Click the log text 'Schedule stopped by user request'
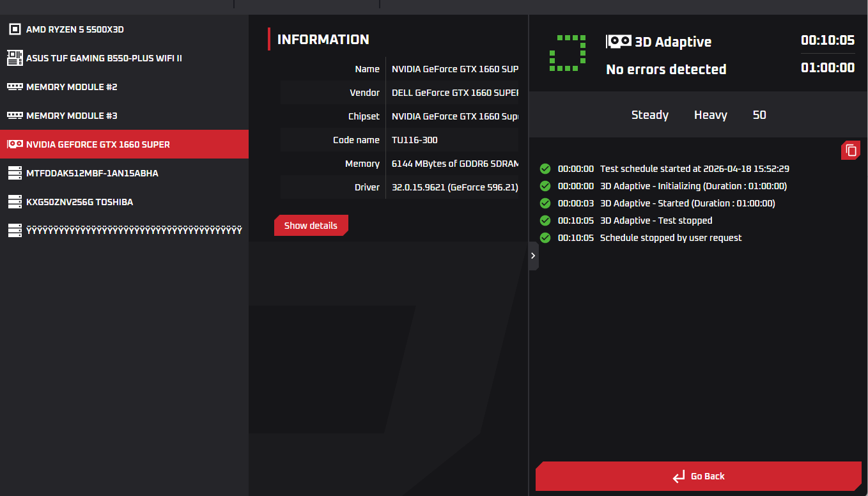The image size is (868, 496). 671,238
